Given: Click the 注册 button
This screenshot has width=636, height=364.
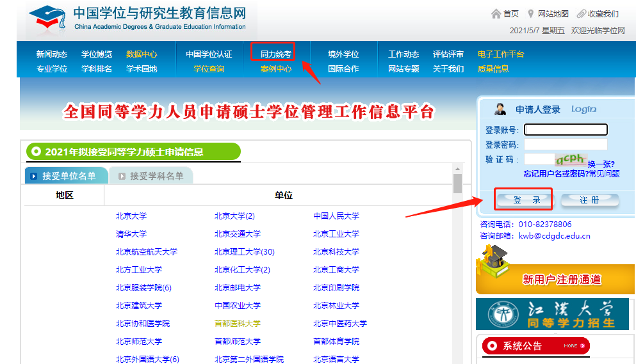Looking at the screenshot, I should pyautogui.click(x=590, y=200).
